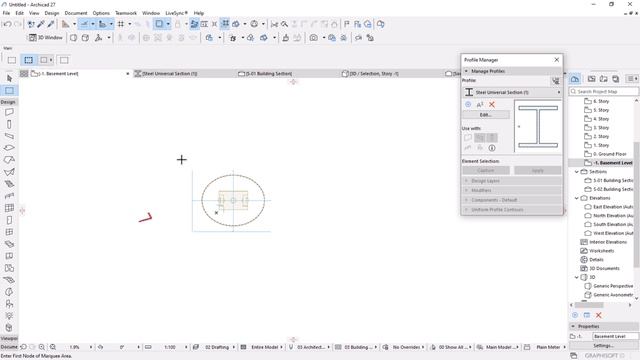Click the red delete icon below Navigator

point(598,315)
